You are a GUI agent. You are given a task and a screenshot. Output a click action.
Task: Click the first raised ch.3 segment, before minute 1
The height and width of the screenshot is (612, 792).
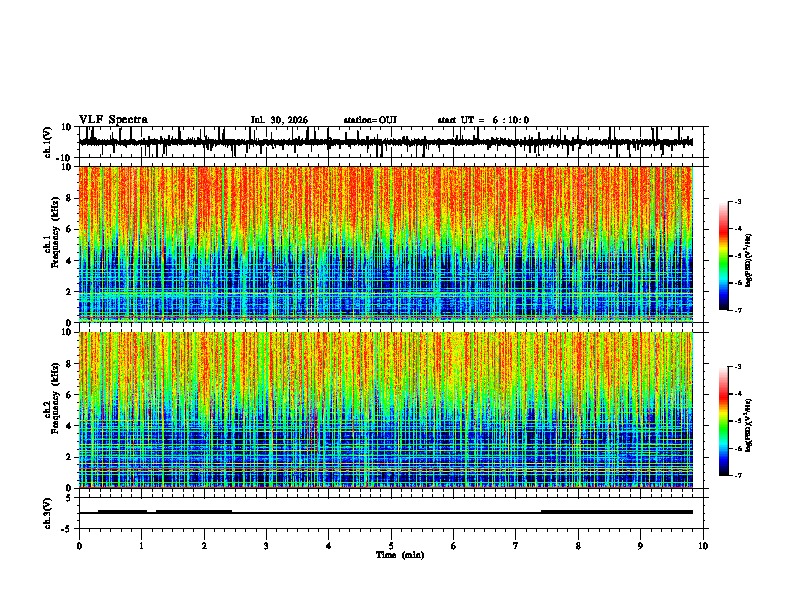(x=122, y=511)
